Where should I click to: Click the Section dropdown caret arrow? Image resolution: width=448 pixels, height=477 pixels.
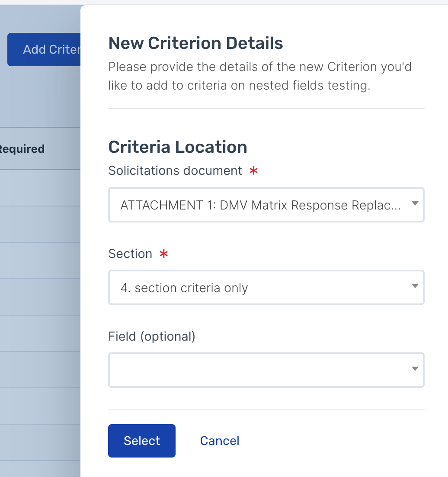[415, 287]
